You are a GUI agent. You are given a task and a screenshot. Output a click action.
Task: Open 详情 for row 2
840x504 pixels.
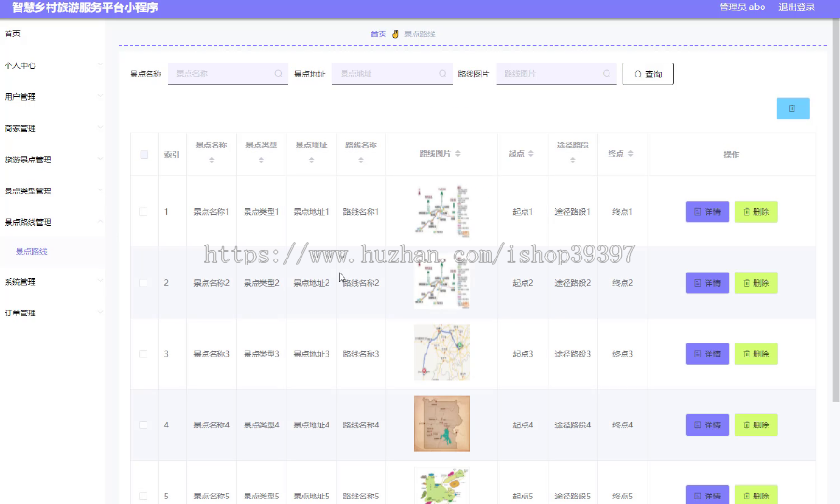tap(707, 283)
